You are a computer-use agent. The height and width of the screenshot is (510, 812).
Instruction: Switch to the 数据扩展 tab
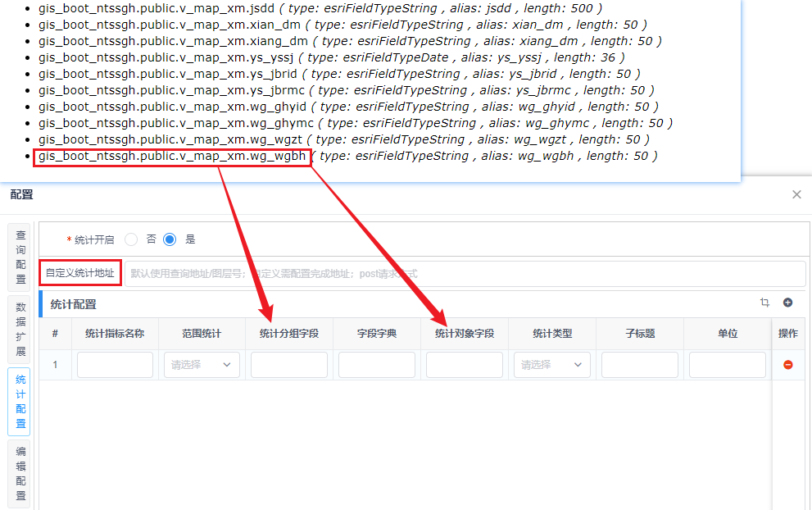click(20, 330)
